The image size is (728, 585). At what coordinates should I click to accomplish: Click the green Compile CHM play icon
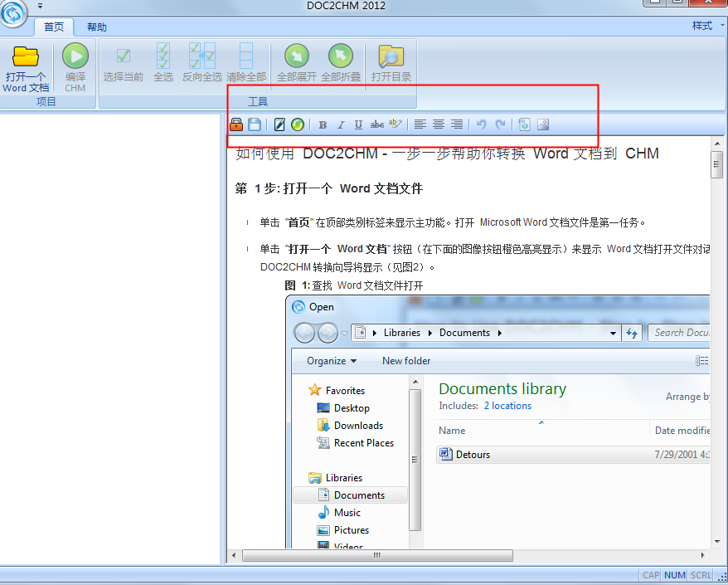click(x=75, y=56)
